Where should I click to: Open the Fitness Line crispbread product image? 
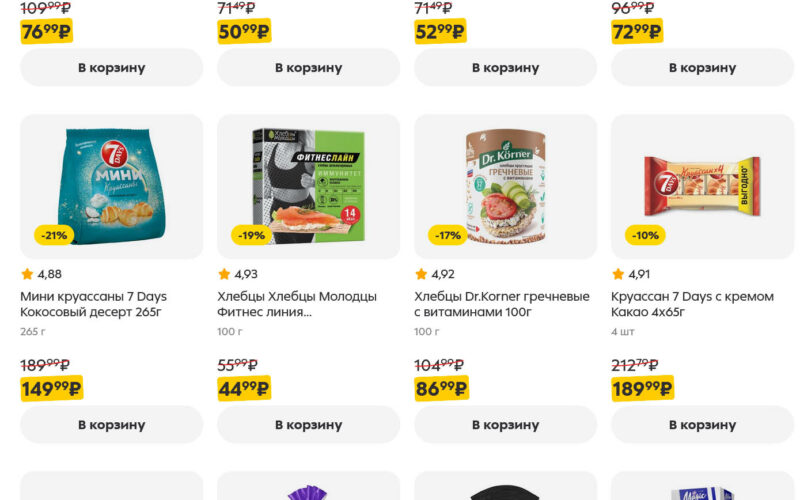coord(308,185)
